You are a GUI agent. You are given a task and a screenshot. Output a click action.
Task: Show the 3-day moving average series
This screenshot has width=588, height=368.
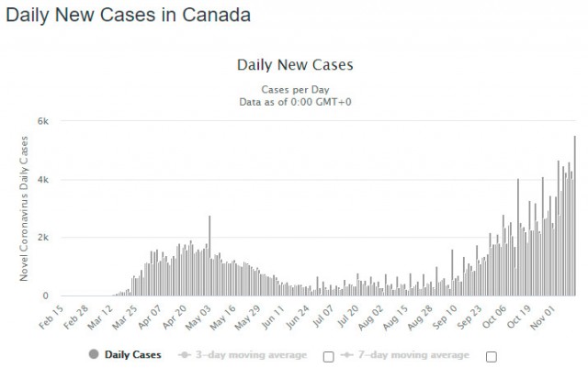pyautogui.click(x=251, y=355)
